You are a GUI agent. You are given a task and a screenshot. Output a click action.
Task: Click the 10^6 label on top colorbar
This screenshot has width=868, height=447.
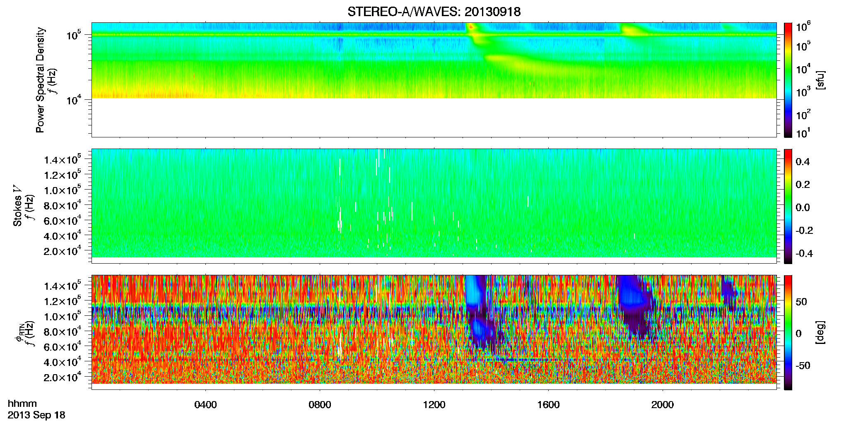803,27
